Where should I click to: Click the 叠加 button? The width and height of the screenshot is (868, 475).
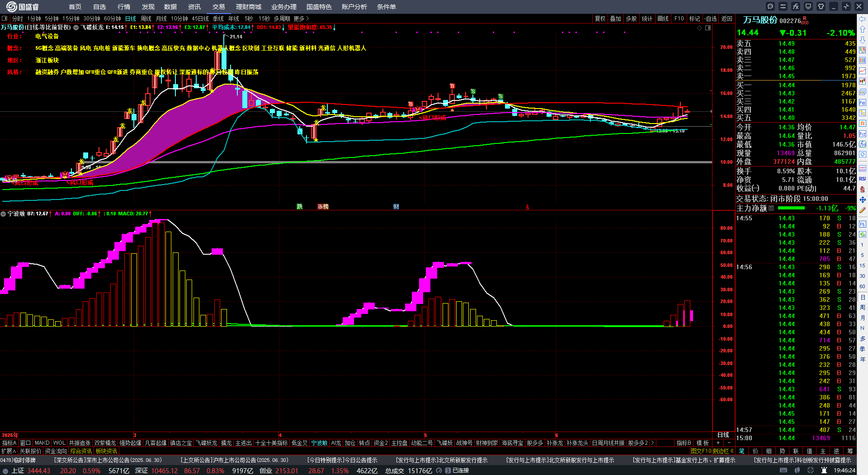(616, 19)
